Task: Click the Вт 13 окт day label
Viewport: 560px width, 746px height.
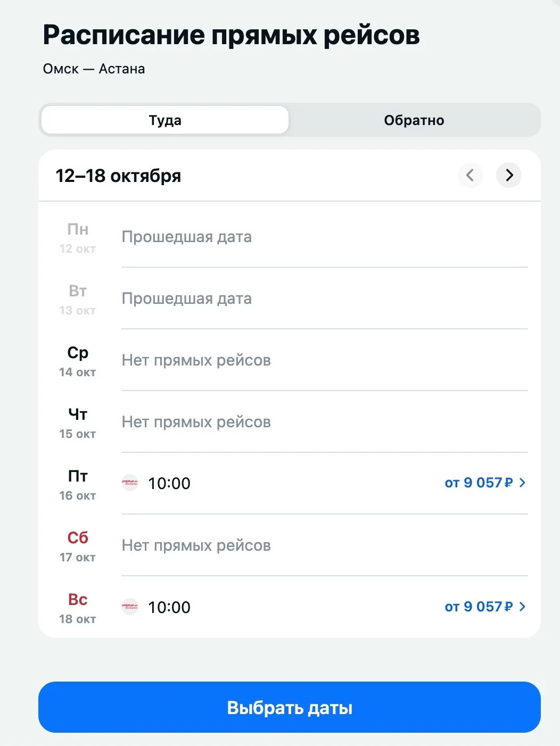Action: tap(78, 300)
